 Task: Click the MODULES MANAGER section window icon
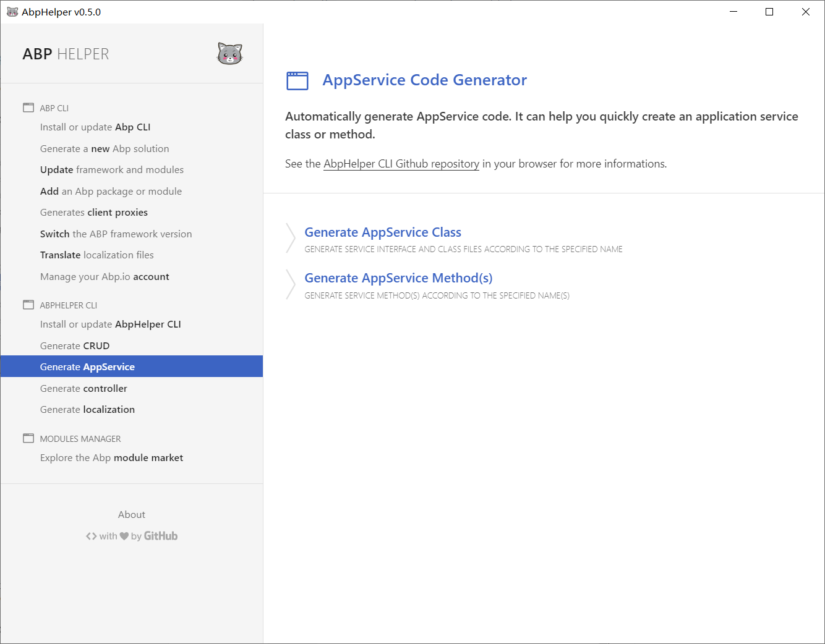click(x=28, y=438)
